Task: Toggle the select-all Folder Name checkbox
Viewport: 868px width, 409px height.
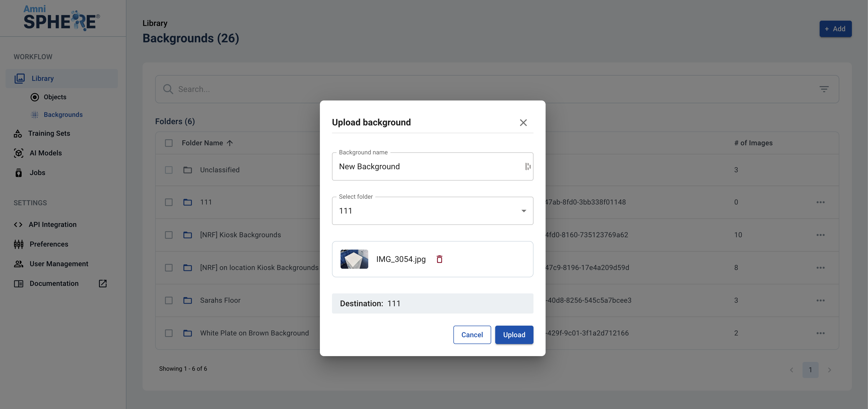Action: [169, 143]
